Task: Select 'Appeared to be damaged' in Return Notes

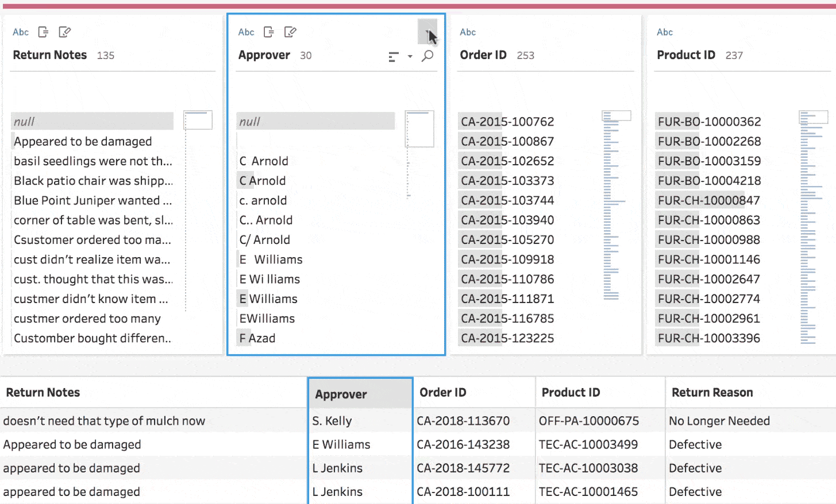Action: [83, 142]
